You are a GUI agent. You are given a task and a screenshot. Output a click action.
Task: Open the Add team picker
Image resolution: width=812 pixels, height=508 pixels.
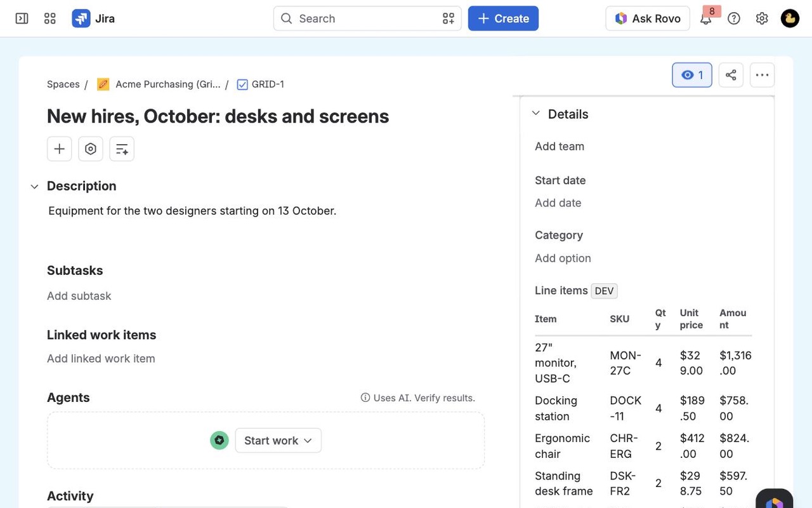pyautogui.click(x=560, y=146)
